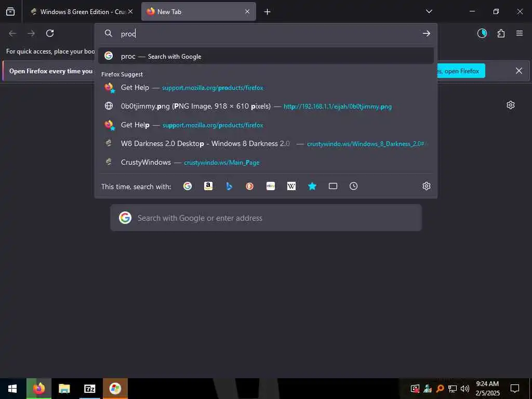This screenshot has width=532, height=399.
Task: Open volume control tray icon
Action: tap(465, 389)
